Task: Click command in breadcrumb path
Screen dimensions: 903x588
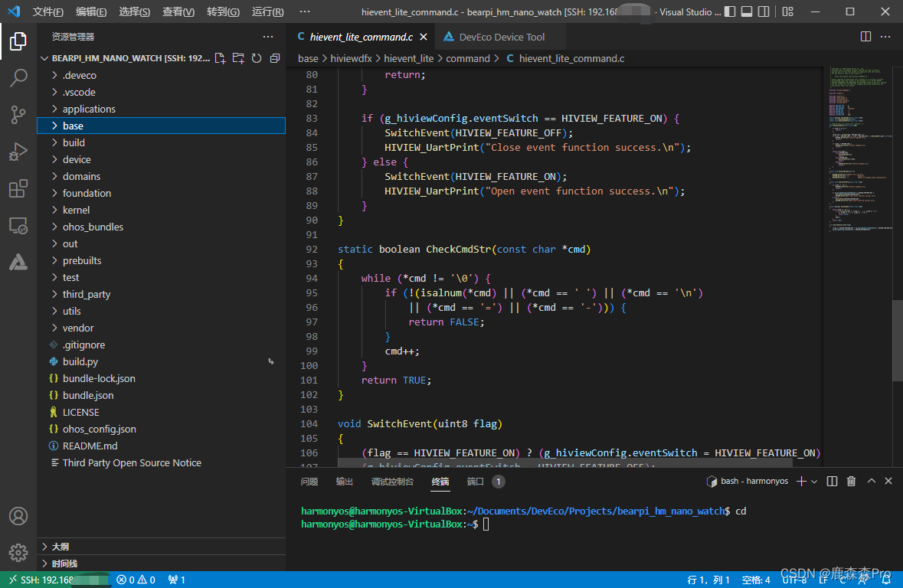Action: 468,59
